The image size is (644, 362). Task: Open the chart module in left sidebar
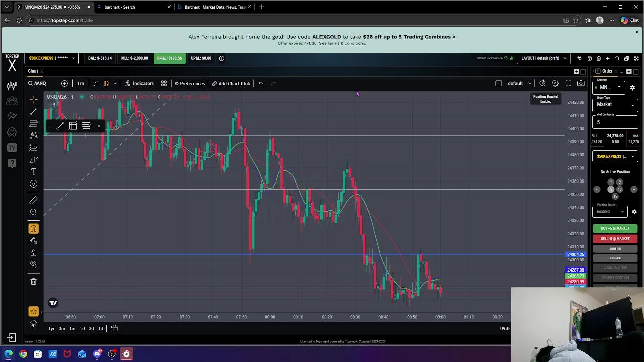point(12,85)
